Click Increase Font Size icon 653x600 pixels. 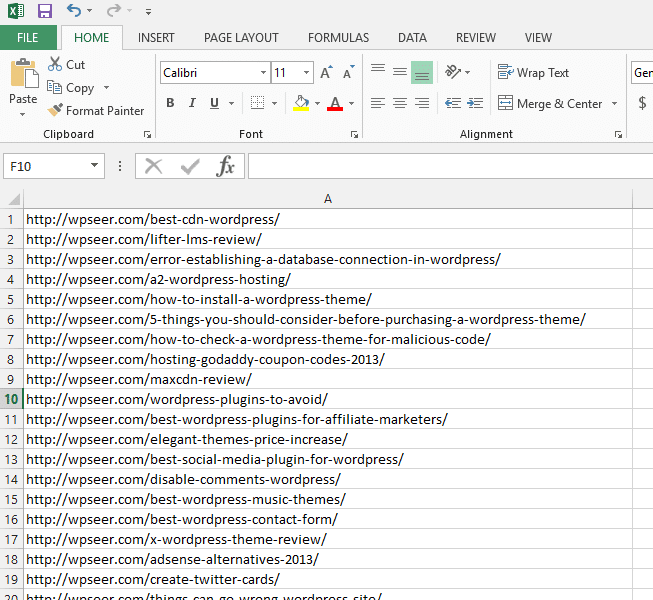326,72
